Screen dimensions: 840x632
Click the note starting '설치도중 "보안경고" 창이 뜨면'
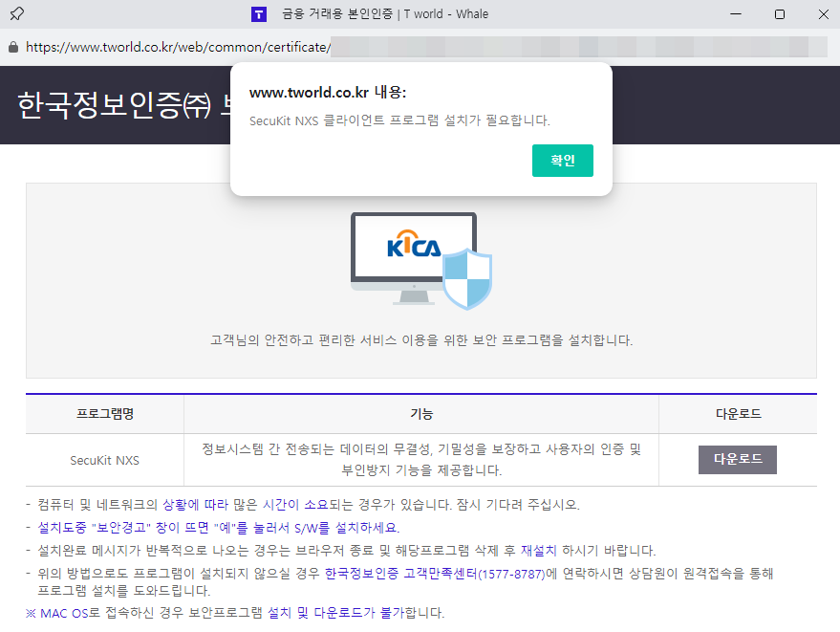pyautogui.click(x=219, y=528)
